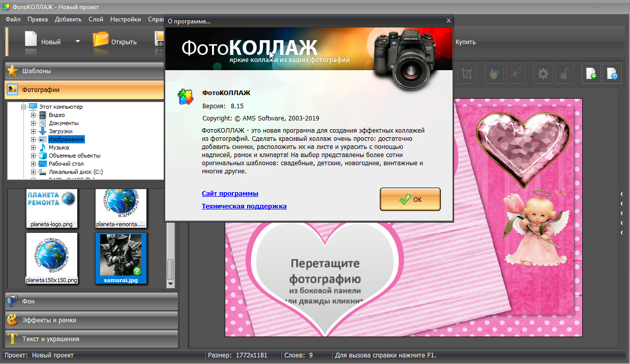
Task: Click OK in the О программе dialog
Action: point(410,199)
